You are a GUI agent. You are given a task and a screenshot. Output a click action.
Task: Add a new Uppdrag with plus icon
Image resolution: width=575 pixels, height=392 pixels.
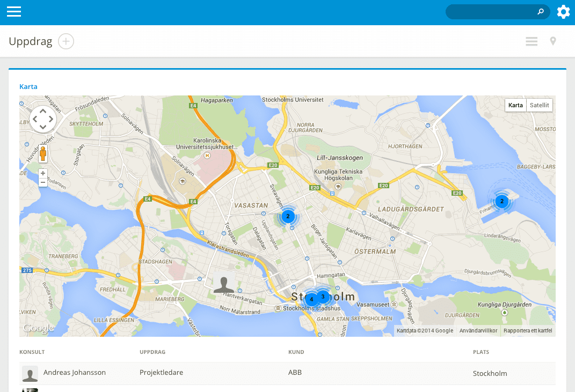pyautogui.click(x=66, y=41)
